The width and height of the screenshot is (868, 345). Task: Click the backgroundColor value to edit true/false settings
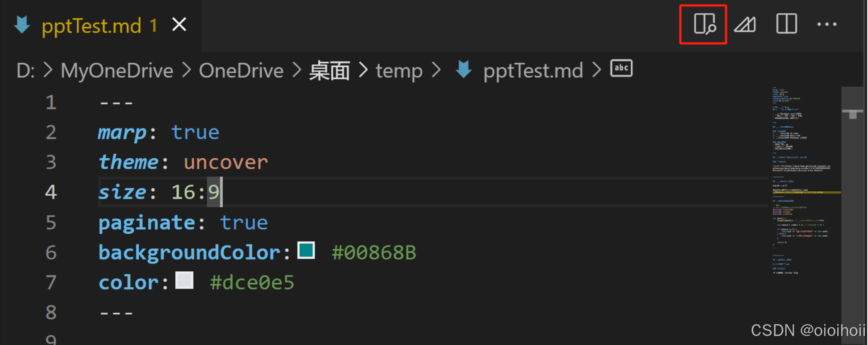pyautogui.click(x=373, y=252)
